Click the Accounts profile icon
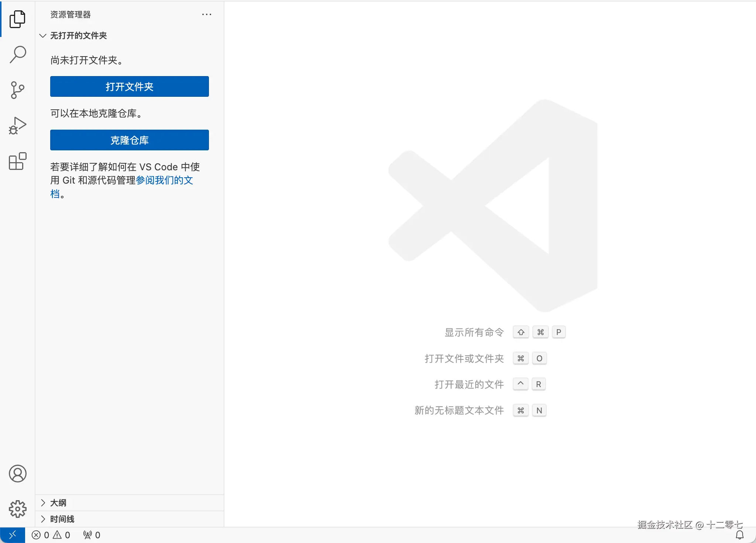The image size is (756, 543). click(x=17, y=474)
